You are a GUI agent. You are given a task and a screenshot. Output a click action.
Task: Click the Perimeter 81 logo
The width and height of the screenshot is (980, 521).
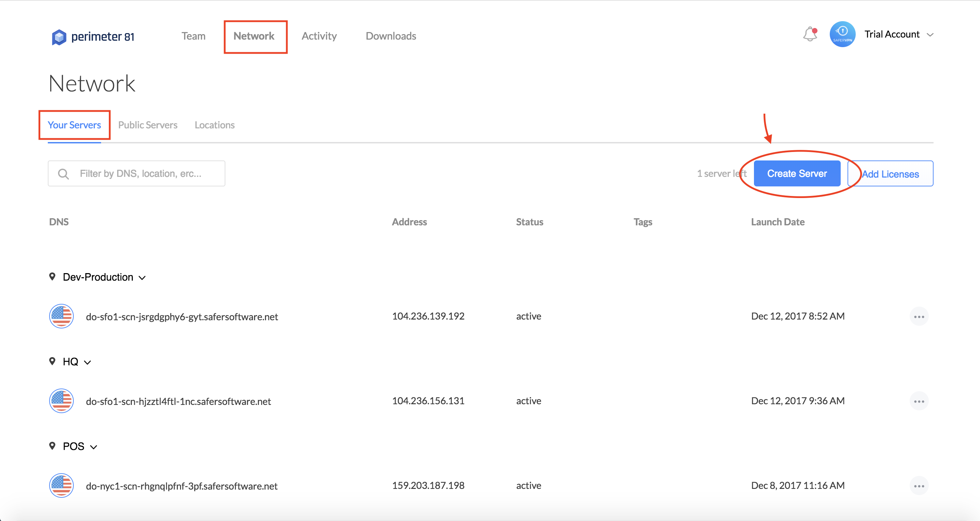tap(93, 37)
